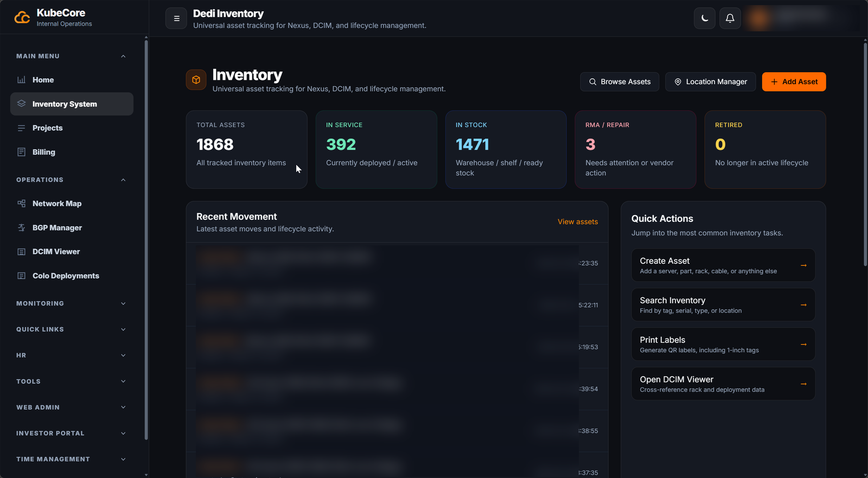868x478 pixels.
Task: Expand the Web Admin section
Action: pos(71,407)
